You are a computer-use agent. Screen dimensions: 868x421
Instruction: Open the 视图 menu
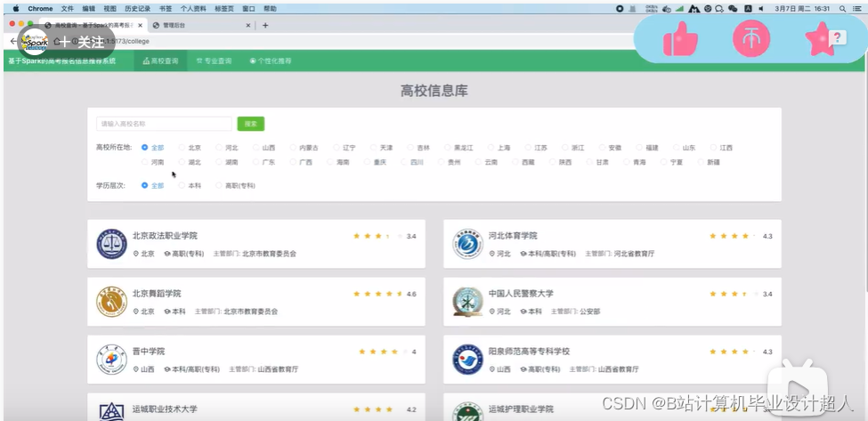(110, 9)
